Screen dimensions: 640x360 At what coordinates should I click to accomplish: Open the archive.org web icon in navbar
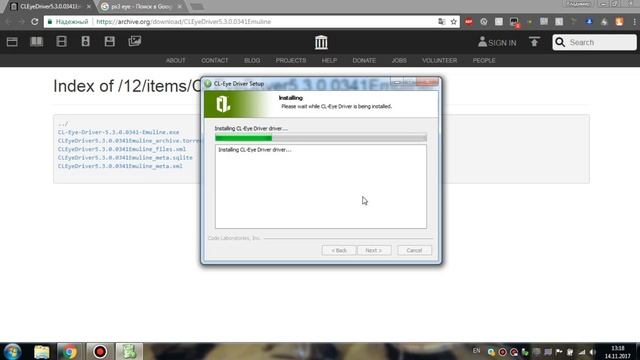(x=12, y=42)
